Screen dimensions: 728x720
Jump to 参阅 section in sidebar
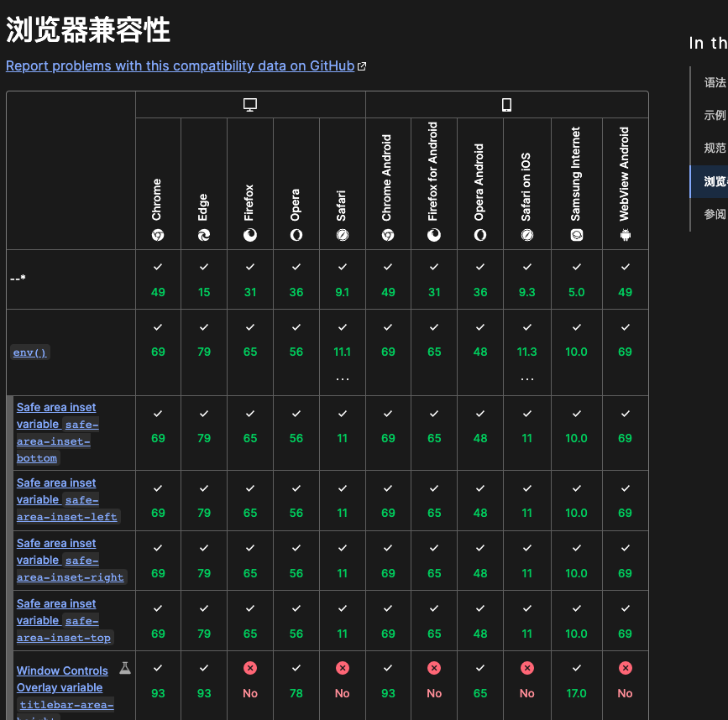click(x=715, y=214)
